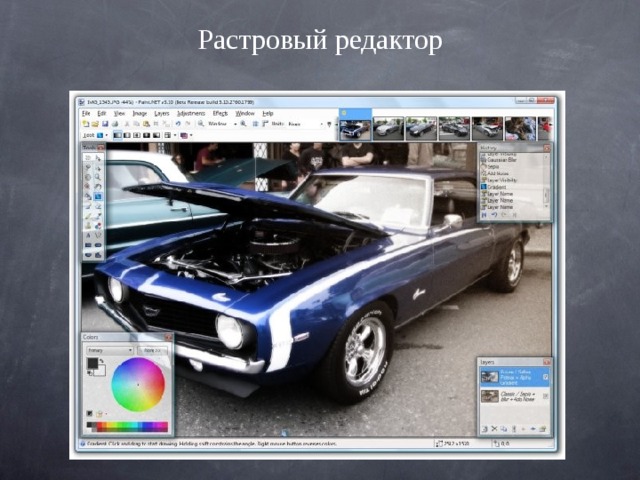The width and height of the screenshot is (640, 480).
Task: Toggle visibility checkbox of highlighted top layer
Action: (546, 378)
